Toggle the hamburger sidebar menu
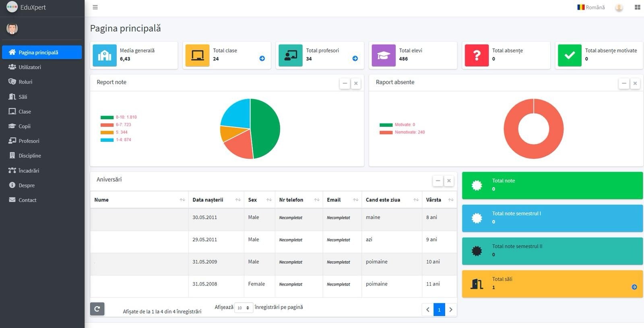The image size is (644, 328). 95,7
